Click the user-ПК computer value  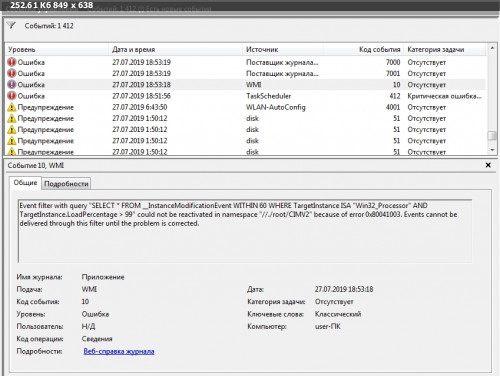click(x=328, y=326)
